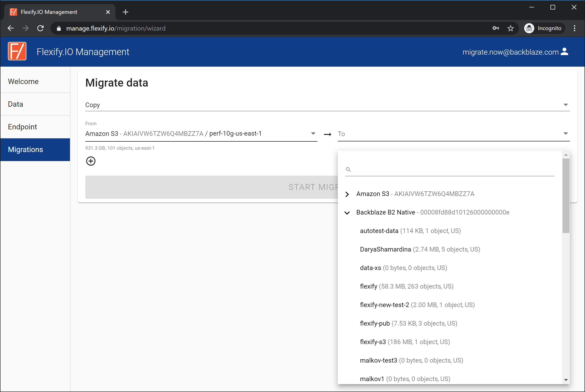This screenshot has height=392, width=585.
Task: Open a new browser tab
Action: [x=126, y=12]
